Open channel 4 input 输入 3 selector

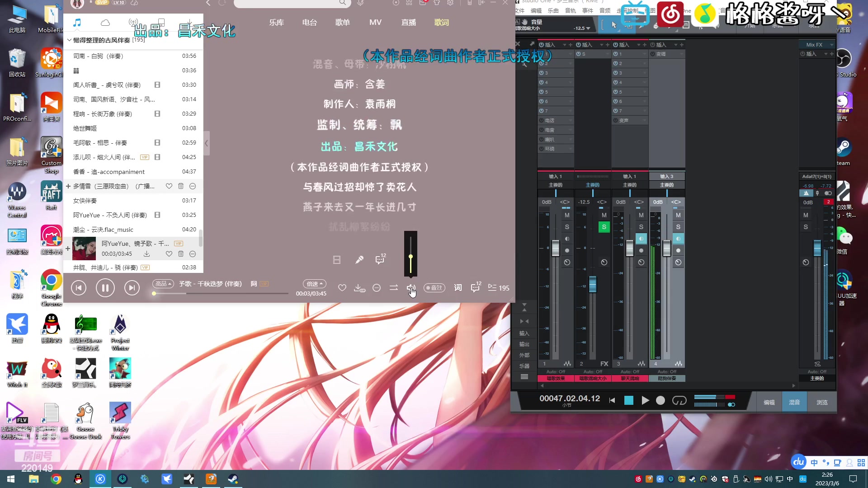[666, 177]
